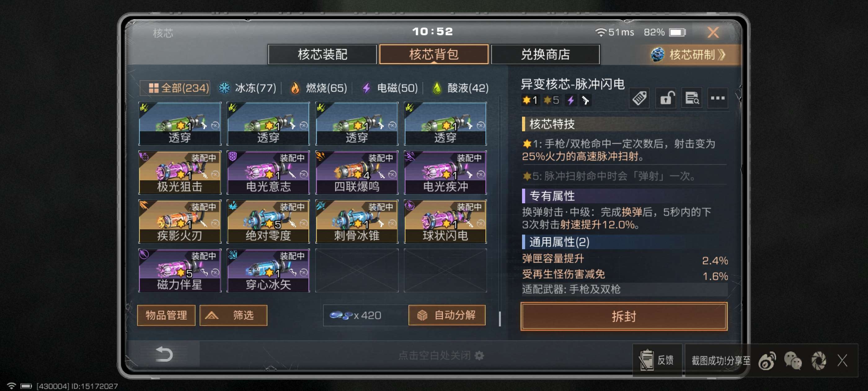
Task: Click the 拆封 button
Action: 624,316
